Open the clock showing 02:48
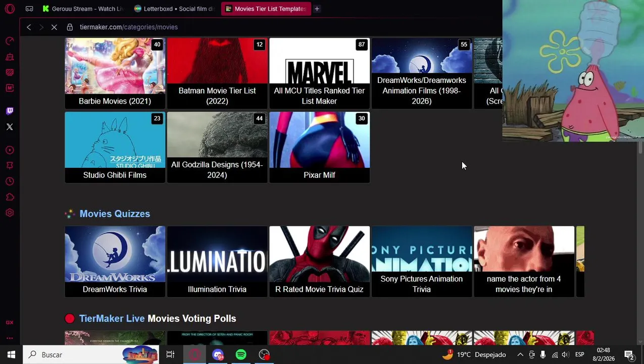This screenshot has height=364, width=644. (604, 354)
